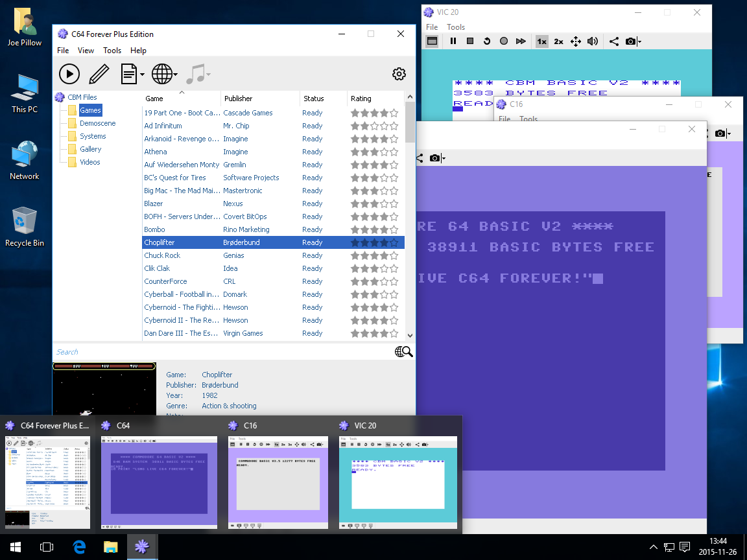The height and width of the screenshot is (560, 747).
Task: Click the share icon in VIC 20 toolbar
Action: click(614, 41)
